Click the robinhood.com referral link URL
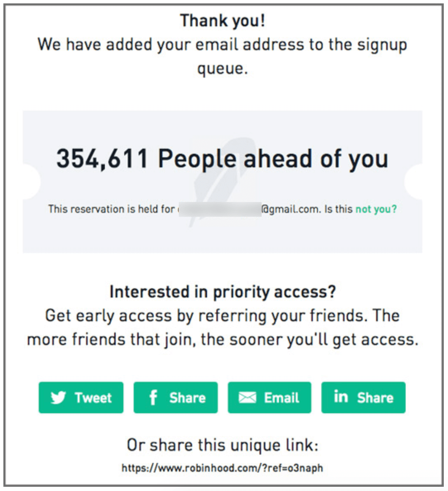Screen dimensions: 448x491 point(222,468)
